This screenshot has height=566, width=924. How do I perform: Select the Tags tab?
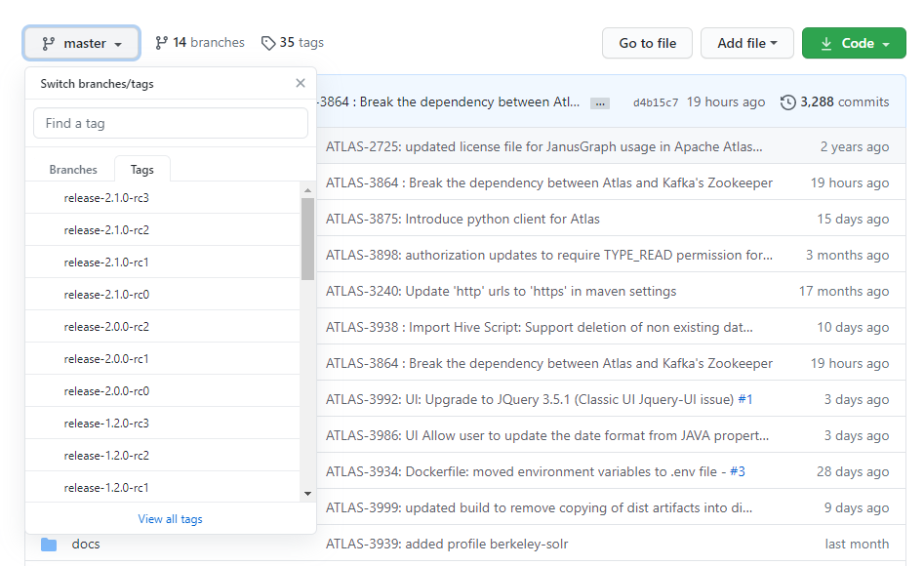coord(142,169)
